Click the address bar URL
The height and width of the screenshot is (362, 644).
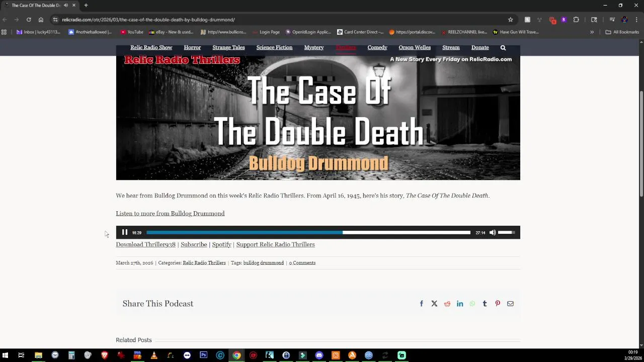tap(148, 20)
